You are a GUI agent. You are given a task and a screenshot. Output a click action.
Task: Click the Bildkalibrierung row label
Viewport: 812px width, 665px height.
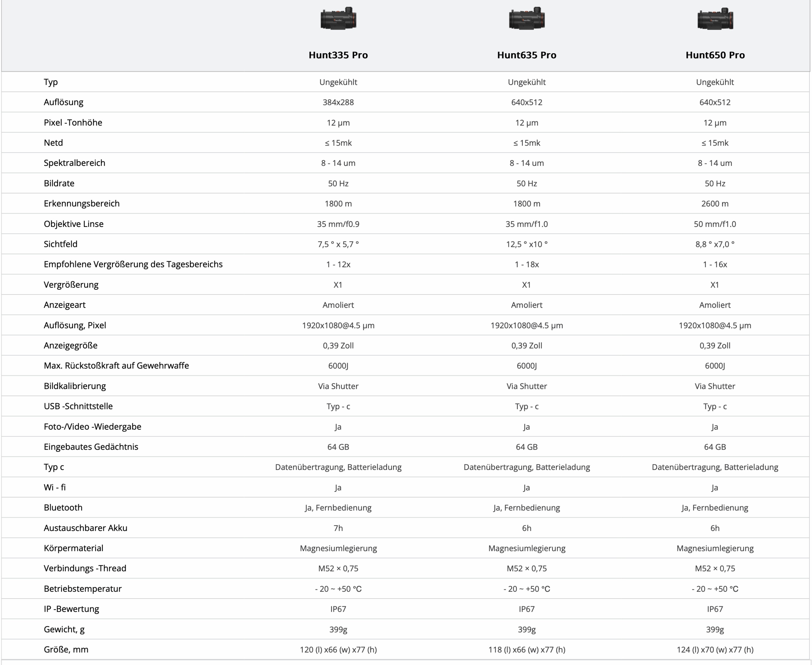[x=75, y=386]
